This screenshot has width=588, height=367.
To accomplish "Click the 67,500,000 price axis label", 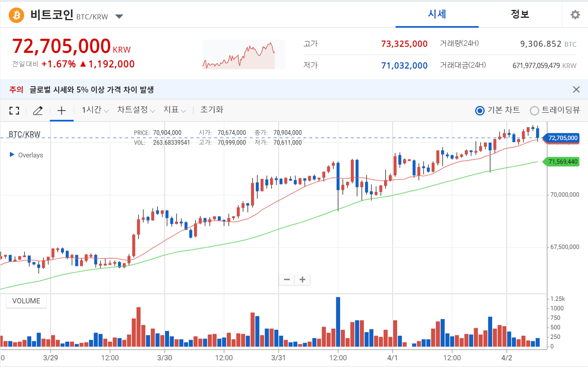I will pyautogui.click(x=565, y=247).
